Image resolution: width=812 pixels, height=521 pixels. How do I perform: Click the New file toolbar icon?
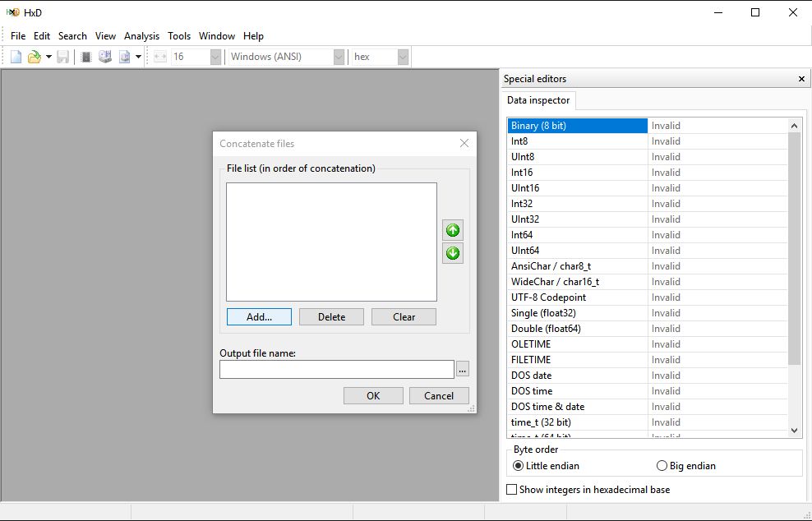16,57
